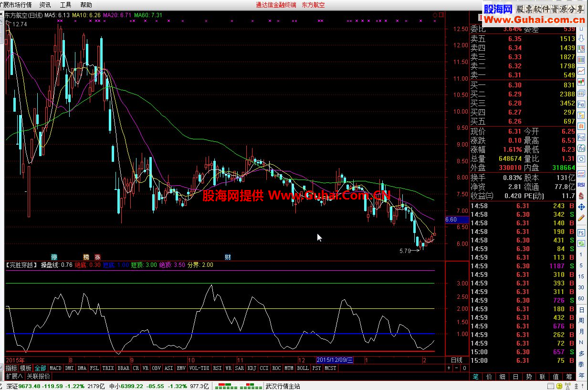Select the BOLL indicator tab
The height and width of the screenshot is (390, 588).
(303, 368)
